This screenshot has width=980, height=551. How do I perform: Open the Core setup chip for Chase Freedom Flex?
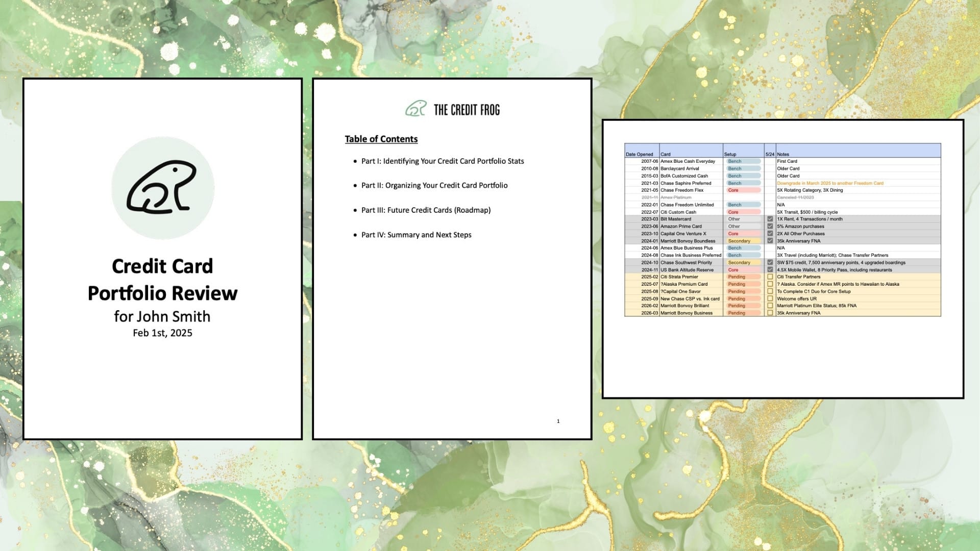(743, 190)
